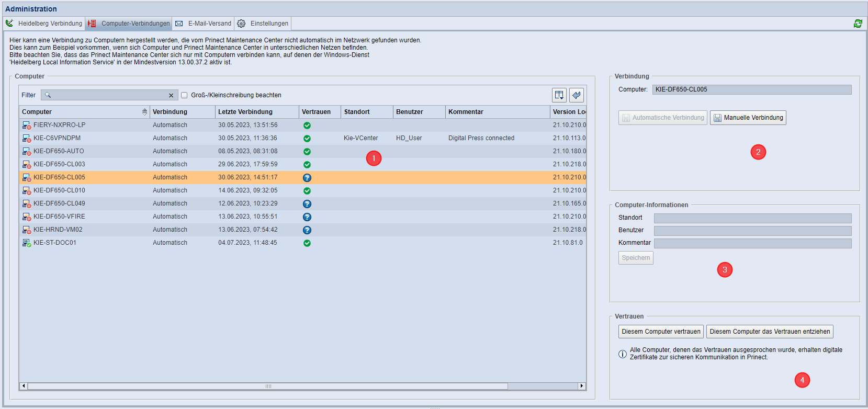Viewport: 868px width, 409px height.
Task: Click the computer icon of KIE-DF650-CL003
Action: 27,165
